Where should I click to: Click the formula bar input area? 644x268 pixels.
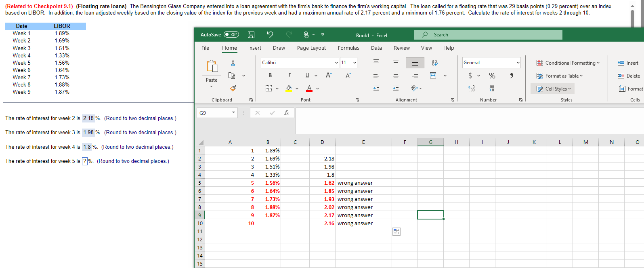[470, 120]
